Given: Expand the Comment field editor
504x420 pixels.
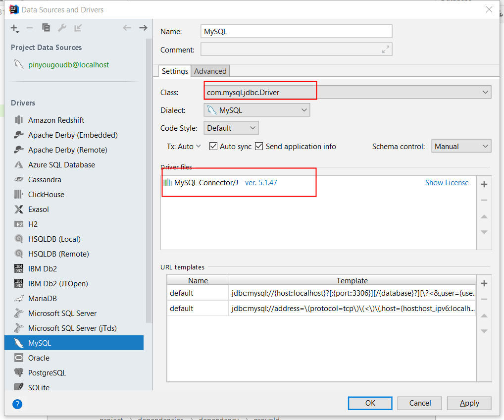Looking at the screenshot, I should click(385, 50).
